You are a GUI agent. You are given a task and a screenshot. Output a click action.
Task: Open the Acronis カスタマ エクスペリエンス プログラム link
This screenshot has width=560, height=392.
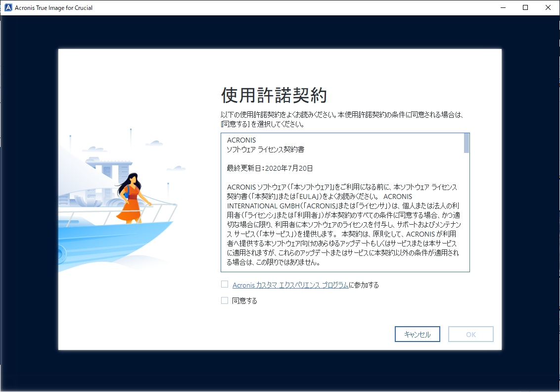[x=290, y=285]
